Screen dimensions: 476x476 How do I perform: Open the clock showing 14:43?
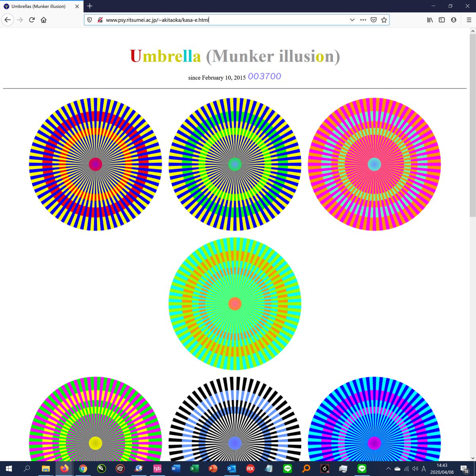pyautogui.click(x=442, y=469)
